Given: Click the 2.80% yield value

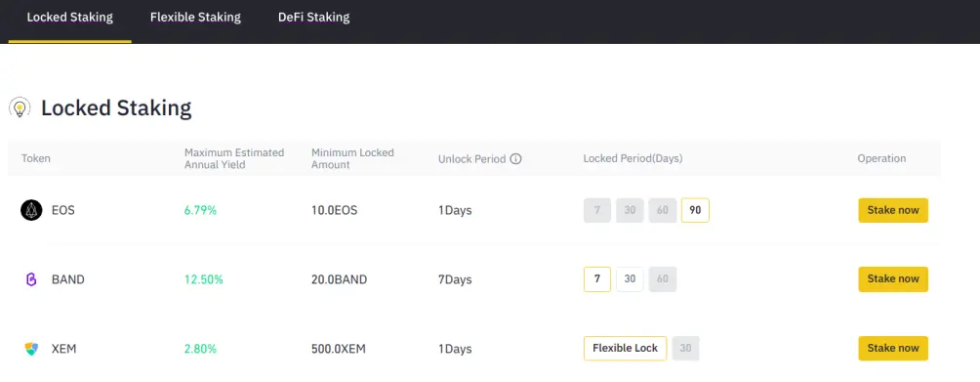Looking at the screenshot, I should pos(201,349).
